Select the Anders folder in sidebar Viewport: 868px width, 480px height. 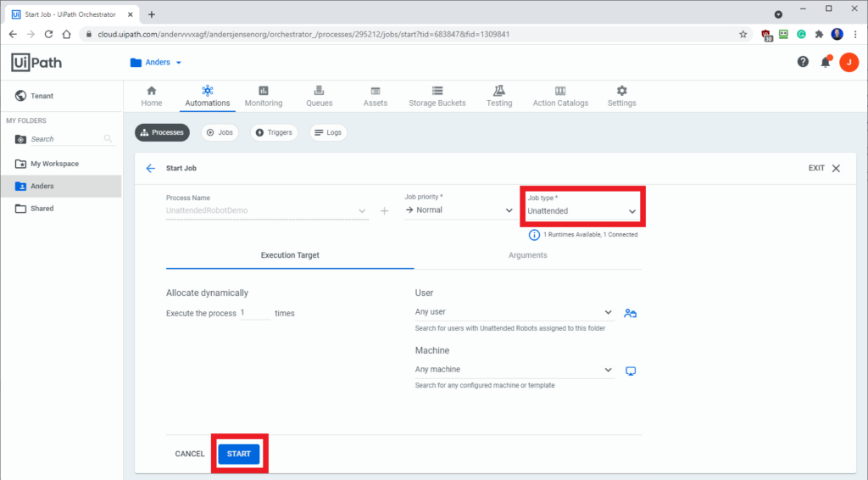point(61,186)
